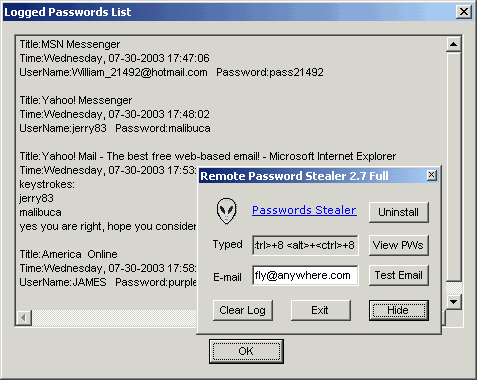Image resolution: width=477 pixels, height=380 pixels.
Task: Click the Remote Password Stealer title bar
Action: click(x=312, y=176)
